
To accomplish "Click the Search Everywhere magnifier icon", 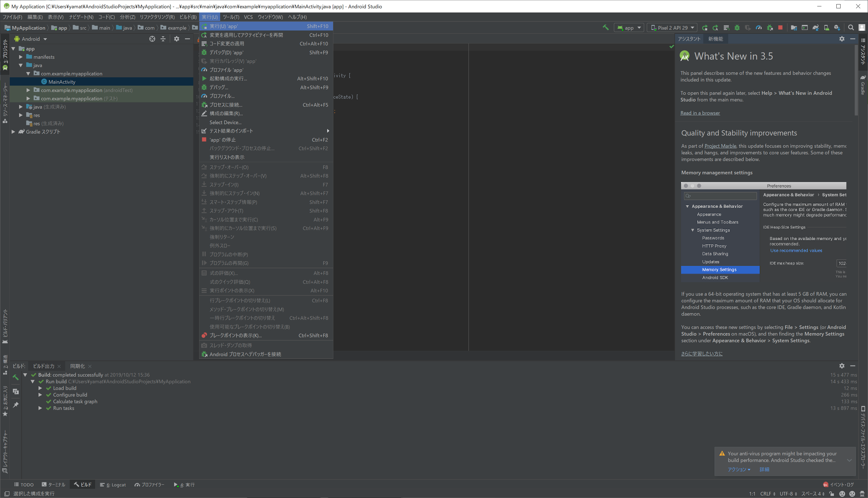I will 851,28.
